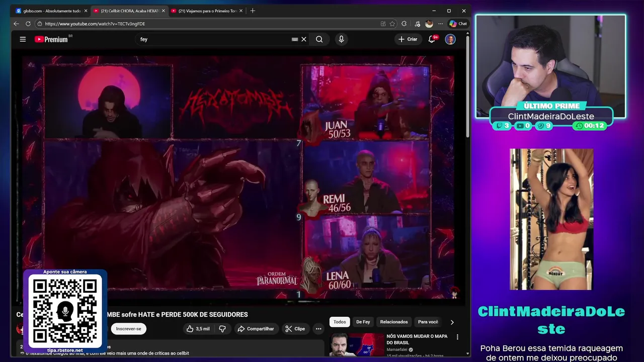The image size is (644, 362).
Task: Reload the page with the refresh icon
Action: (x=28, y=24)
